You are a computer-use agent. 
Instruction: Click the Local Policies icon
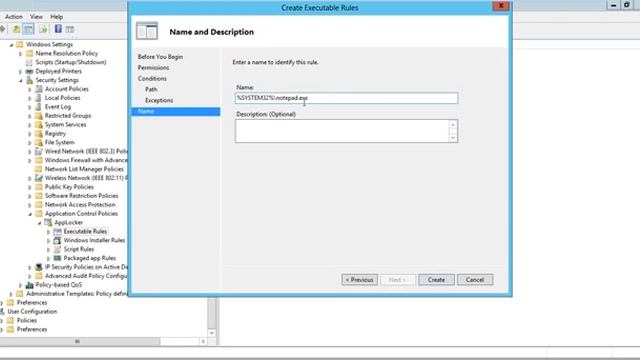[39, 98]
